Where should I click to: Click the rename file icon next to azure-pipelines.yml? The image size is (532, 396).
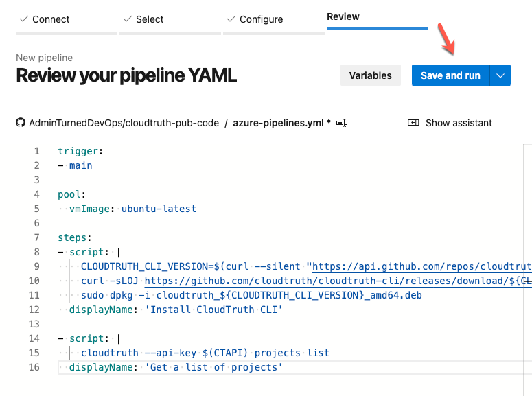[x=342, y=123]
